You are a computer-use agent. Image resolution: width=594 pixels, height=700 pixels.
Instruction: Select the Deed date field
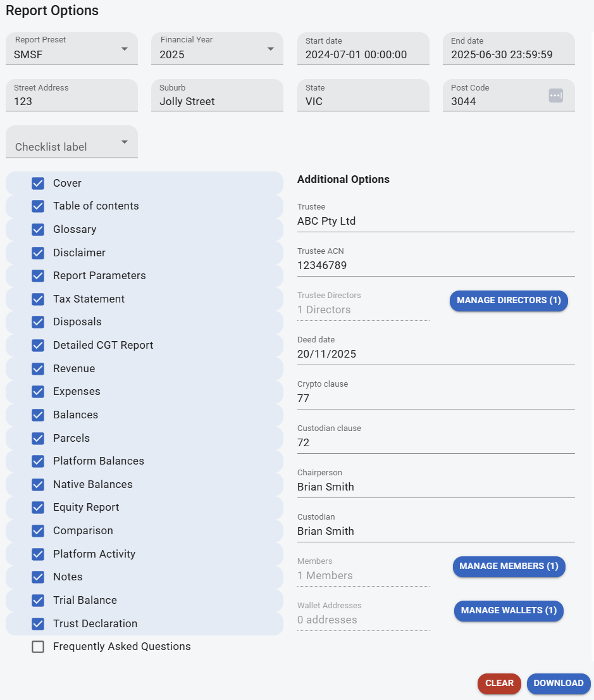pos(436,354)
